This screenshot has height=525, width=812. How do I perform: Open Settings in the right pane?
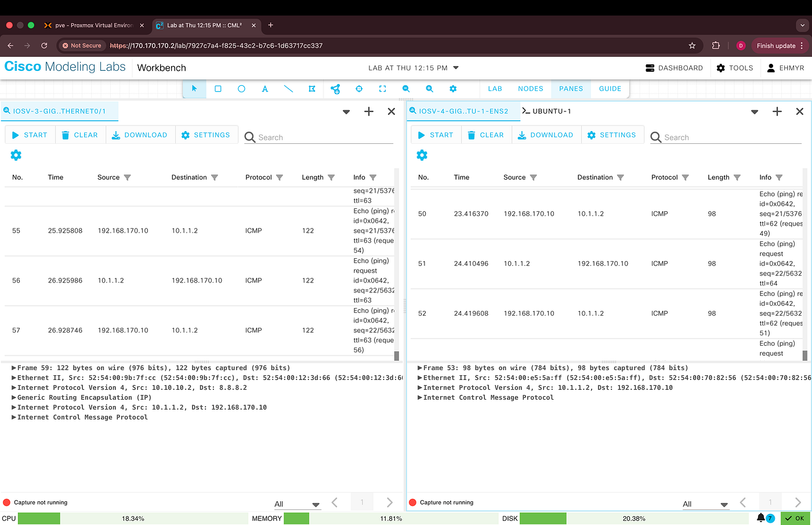pos(612,135)
